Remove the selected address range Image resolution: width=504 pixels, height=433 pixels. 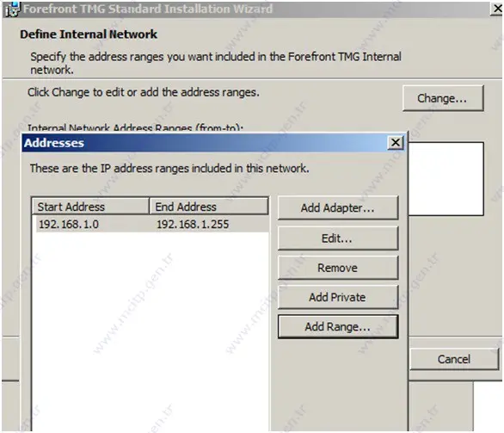point(338,268)
